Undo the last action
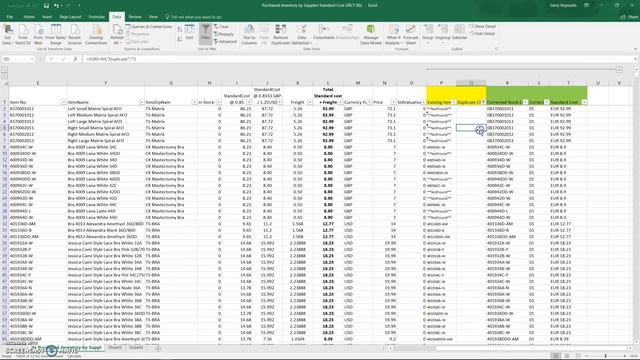This screenshot has width=640, height=360. (x=56, y=6)
